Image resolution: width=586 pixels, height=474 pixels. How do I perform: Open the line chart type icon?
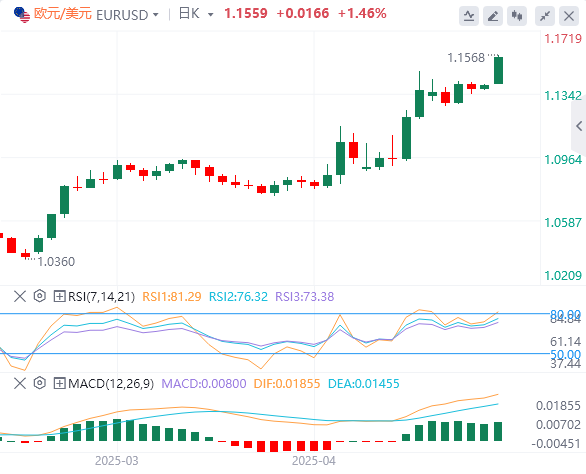pyautogui.click(x=469, y=16)
